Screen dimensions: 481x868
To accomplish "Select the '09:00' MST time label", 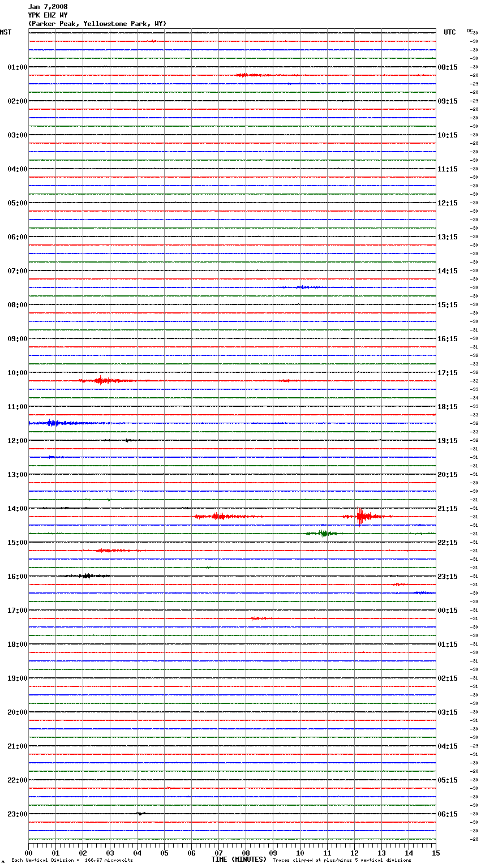I will (18, 339).
